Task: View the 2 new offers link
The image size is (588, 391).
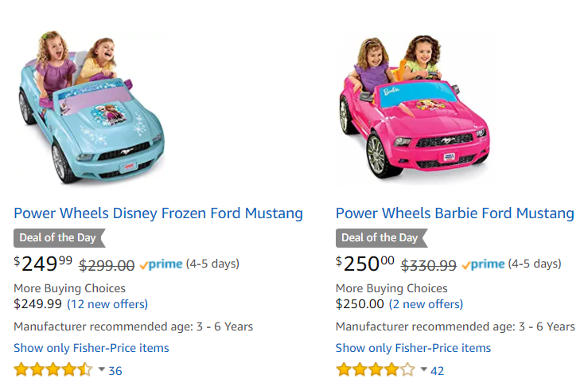Action: (426, 303)
